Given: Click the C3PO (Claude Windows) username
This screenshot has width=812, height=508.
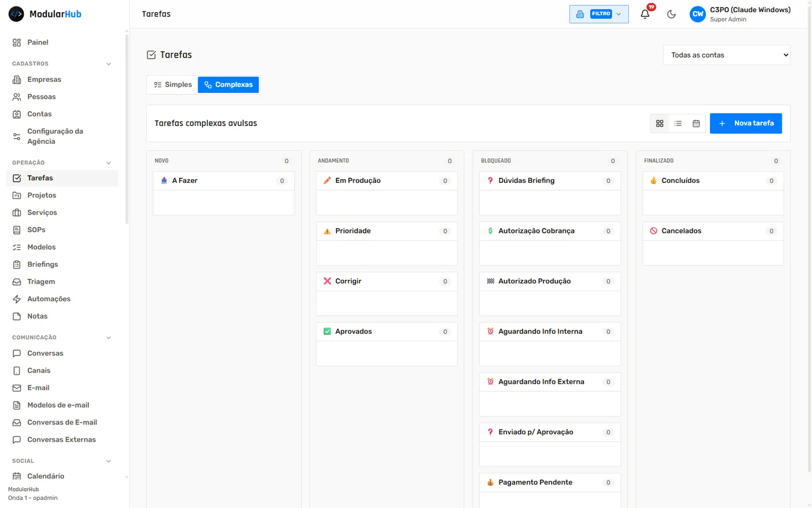Looking at the screenshot, I should [x=750, y=10].
